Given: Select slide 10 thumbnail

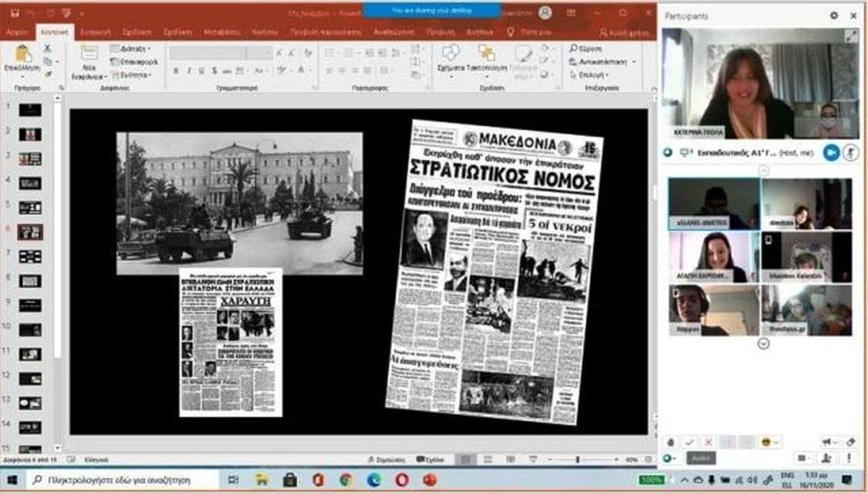Looking at the screenshot, I should [x=30, y=330].
